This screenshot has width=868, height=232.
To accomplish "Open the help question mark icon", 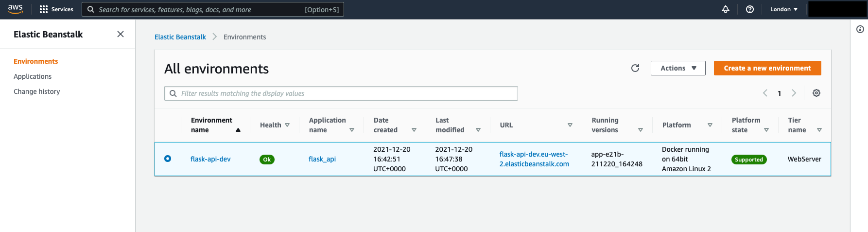I will [x=750, y=9].
